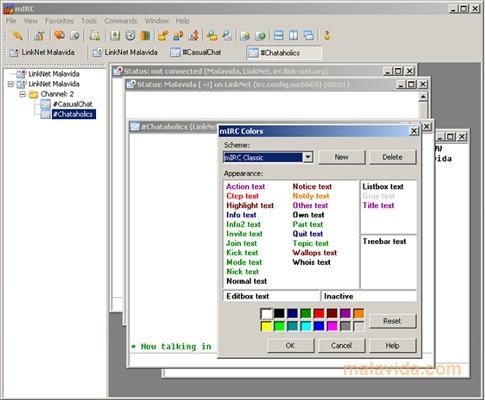Click the Reset button in mIRC Colors
The width and height of the screenshot is (485, 400).
(x=392, y=321)
